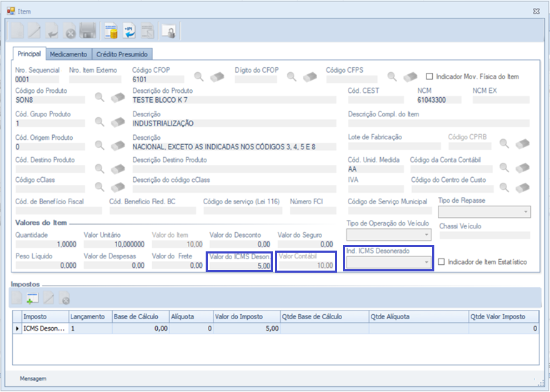Enable Indicador Mov. Física do Item checkbox

429,76
